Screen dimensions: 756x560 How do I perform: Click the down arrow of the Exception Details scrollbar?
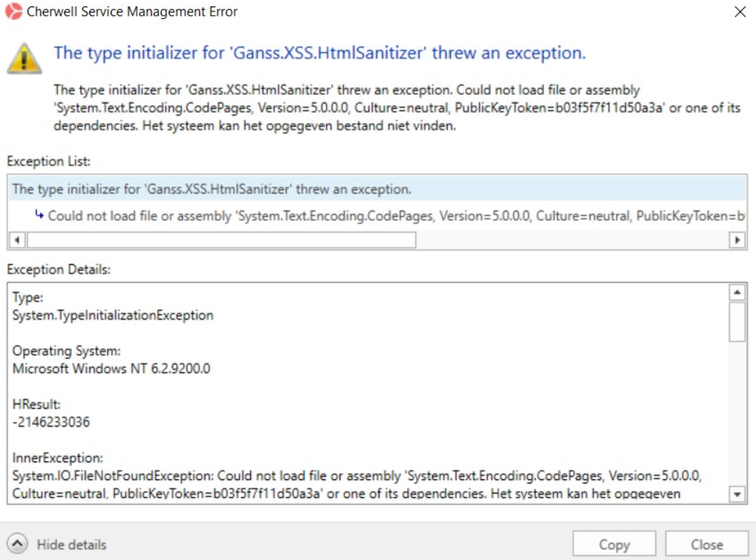737,494
